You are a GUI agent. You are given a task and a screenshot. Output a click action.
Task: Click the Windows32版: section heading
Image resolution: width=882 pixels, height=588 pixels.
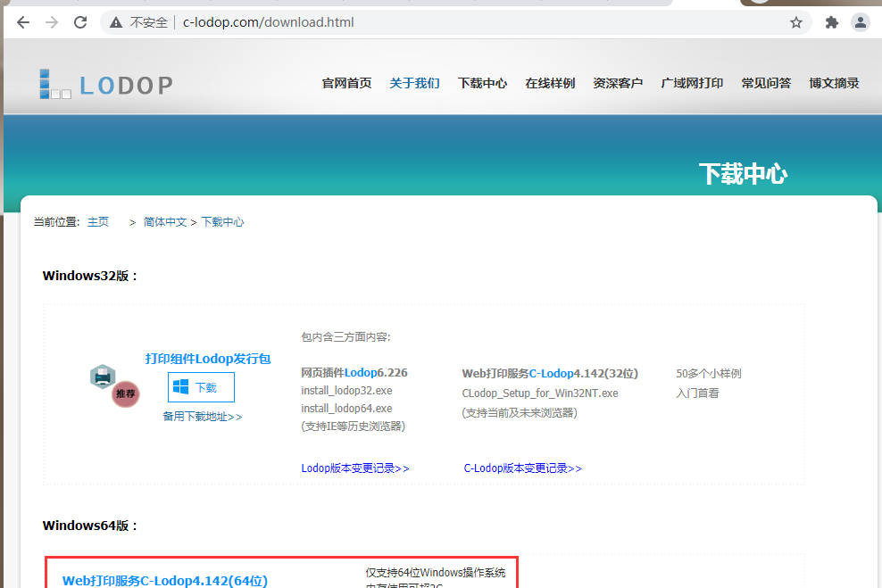click(x=90, y=276)
